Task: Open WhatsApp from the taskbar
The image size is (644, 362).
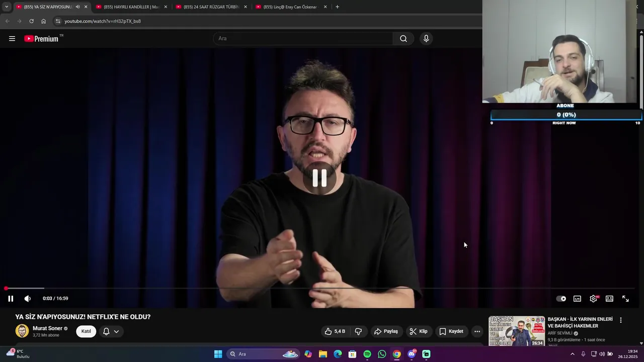Action: (382, 354)
